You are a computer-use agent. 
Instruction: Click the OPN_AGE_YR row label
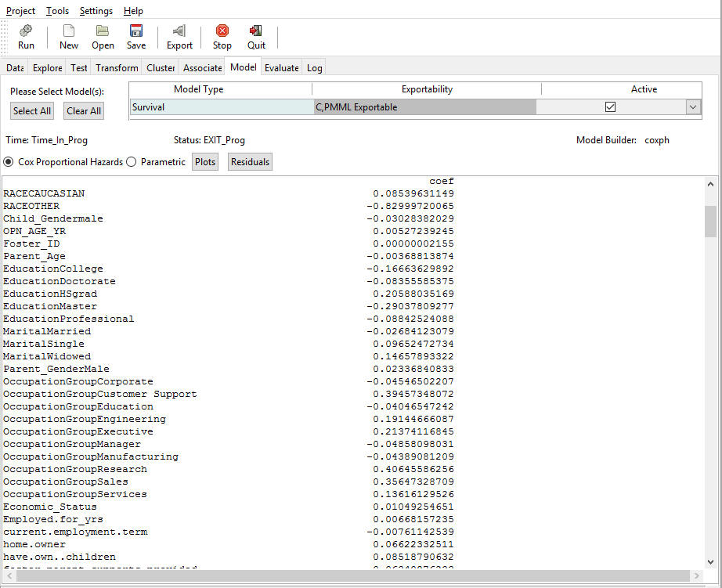[x=34, y=231]
